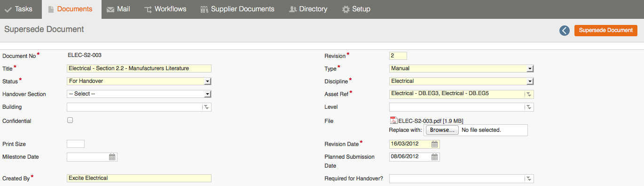Toggle the Confidential checkbox
This screenshot has height=186, width=644.
pos(70,120)
